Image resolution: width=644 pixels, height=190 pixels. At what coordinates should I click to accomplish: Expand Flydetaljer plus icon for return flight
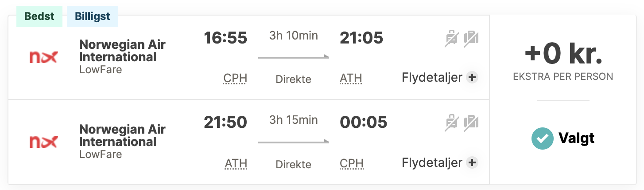[472, 163]
